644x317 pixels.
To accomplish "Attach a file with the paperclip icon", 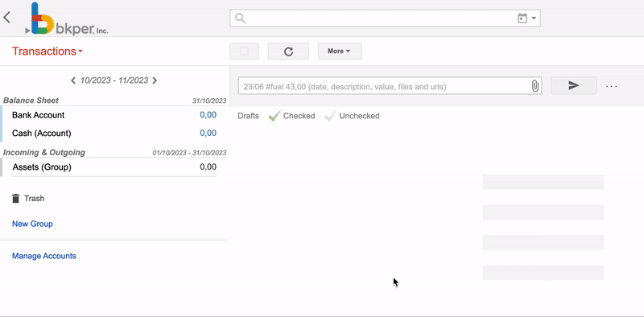I will 535,86.
